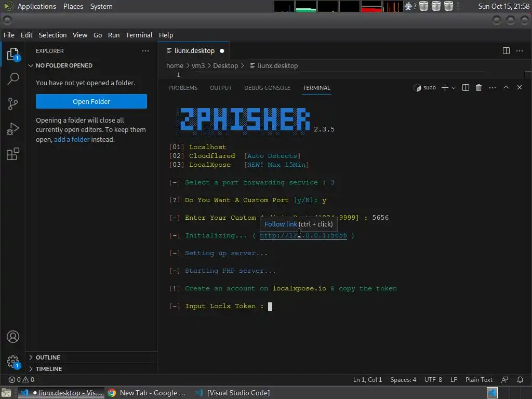Kill terminal with trash icon
This screenshot has width=532, height=399.
(478, 88)
